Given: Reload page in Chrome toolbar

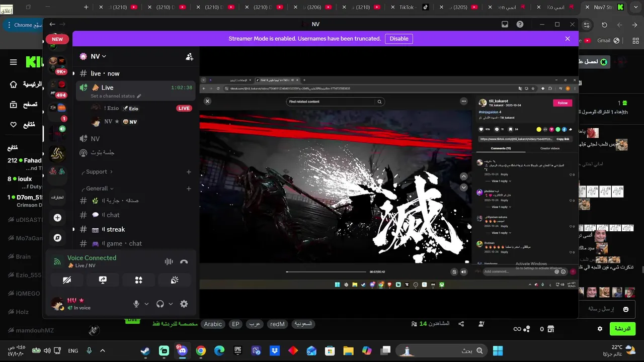Looking at the screenshot, I should pyautogui.click(x=604, y=25).
